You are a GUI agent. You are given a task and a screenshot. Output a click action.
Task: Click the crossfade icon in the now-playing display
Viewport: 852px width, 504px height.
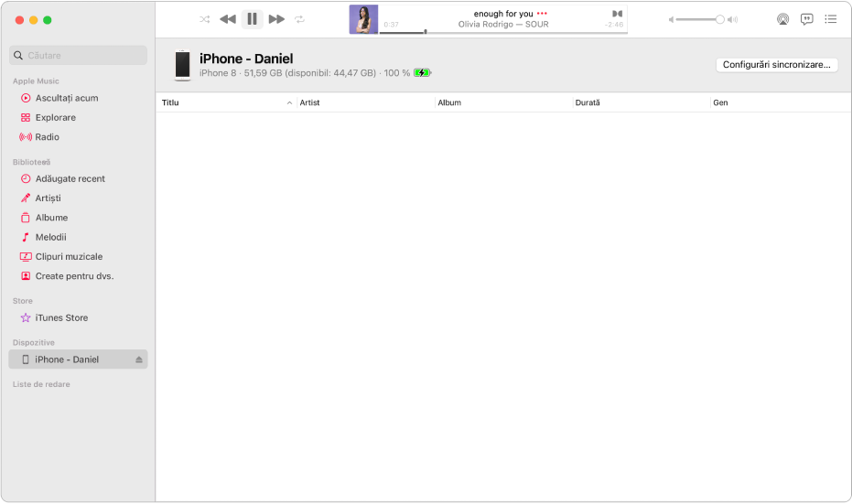(x=617, y=14)
